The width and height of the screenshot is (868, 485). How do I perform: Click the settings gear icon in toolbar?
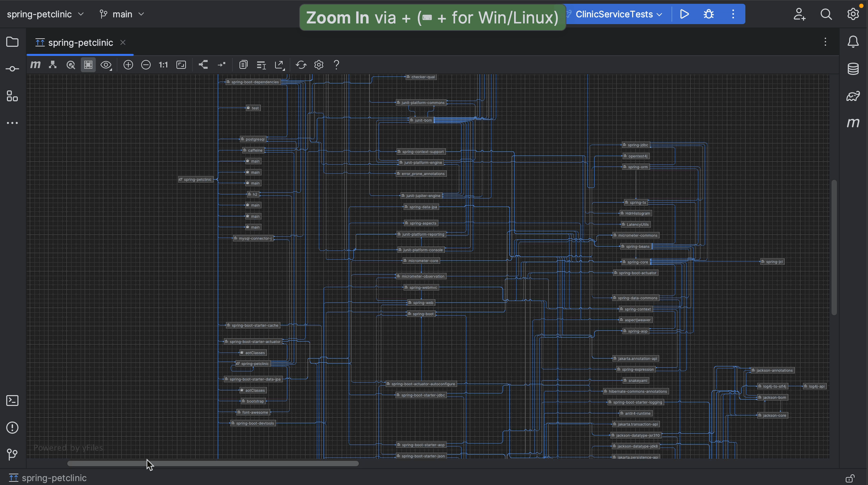coord(318,65)
